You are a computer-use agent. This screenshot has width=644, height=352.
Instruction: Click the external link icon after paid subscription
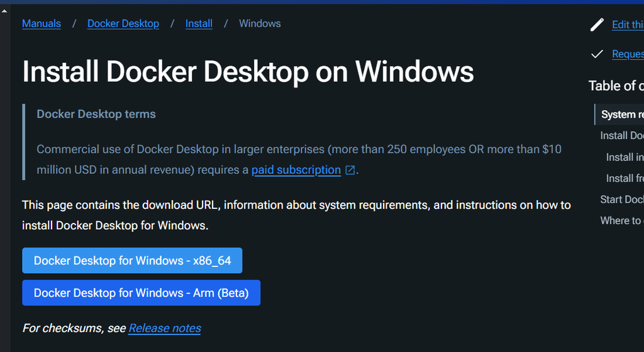tap(350, 170)
